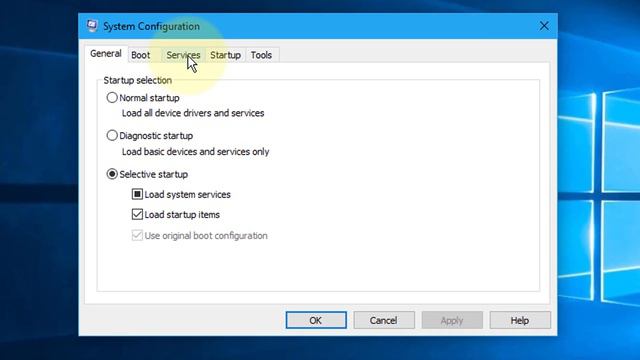Select the Normal startup option
This screenshot has width=640, height=360.
tap(112, 98)
